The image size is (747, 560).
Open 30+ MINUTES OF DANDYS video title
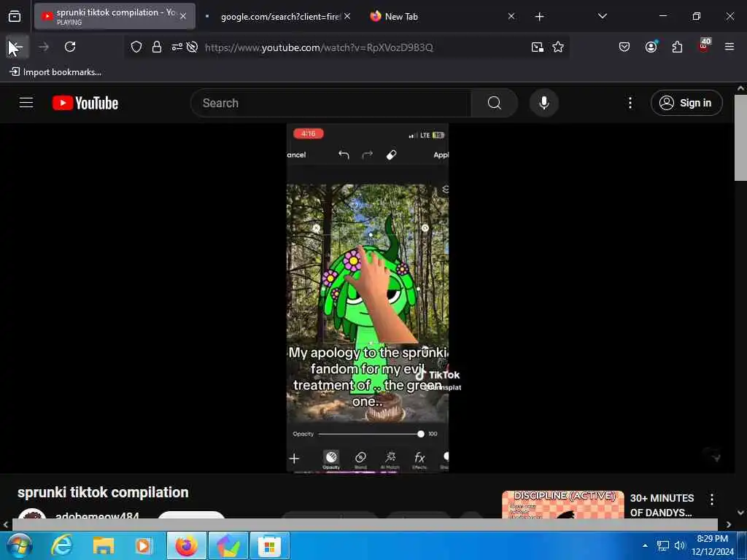coord(662,505)
